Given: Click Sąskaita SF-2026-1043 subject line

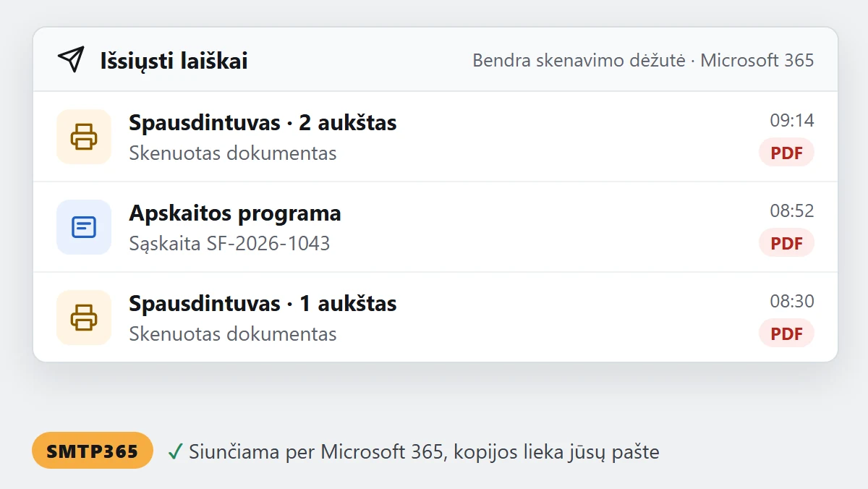Looking at the screenshot, I should [x=229, y=243].
